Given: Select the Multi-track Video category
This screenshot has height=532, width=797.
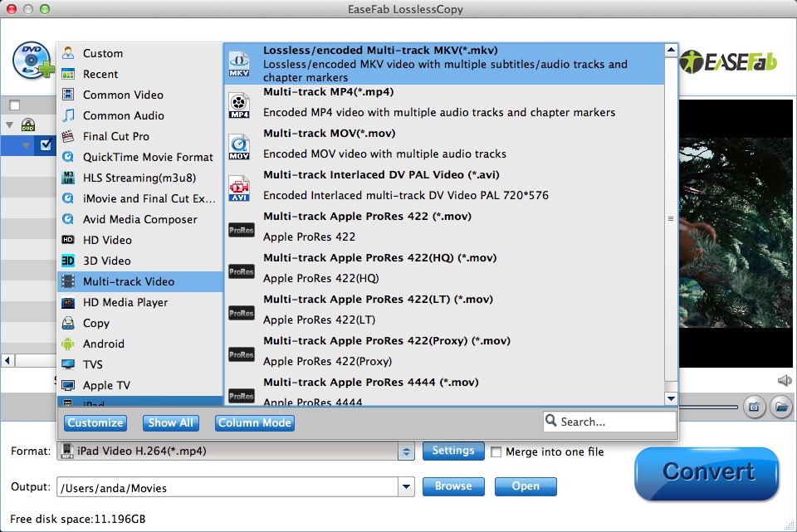Looking at the screenshot, I should [140, 281].
